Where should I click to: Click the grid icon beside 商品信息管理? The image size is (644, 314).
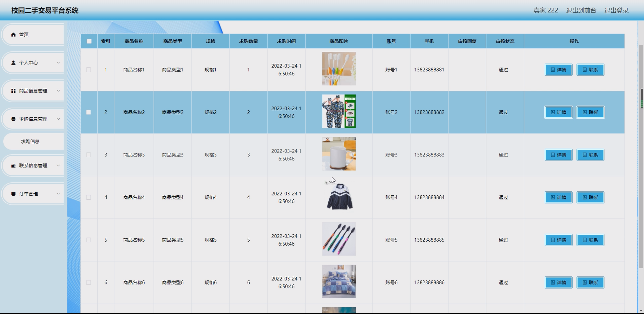(x=13, y=91)
